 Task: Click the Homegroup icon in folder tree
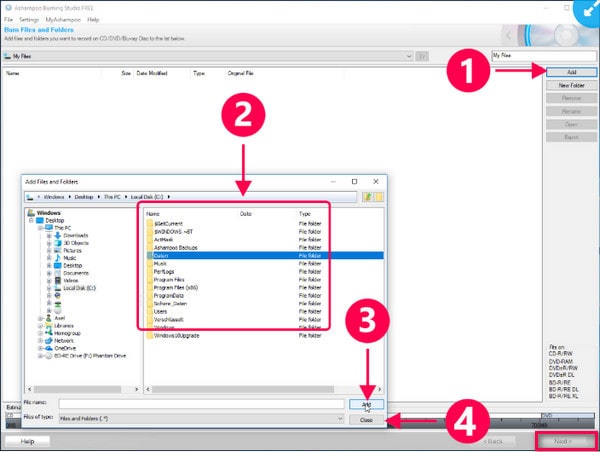click(x=49, y=333)
